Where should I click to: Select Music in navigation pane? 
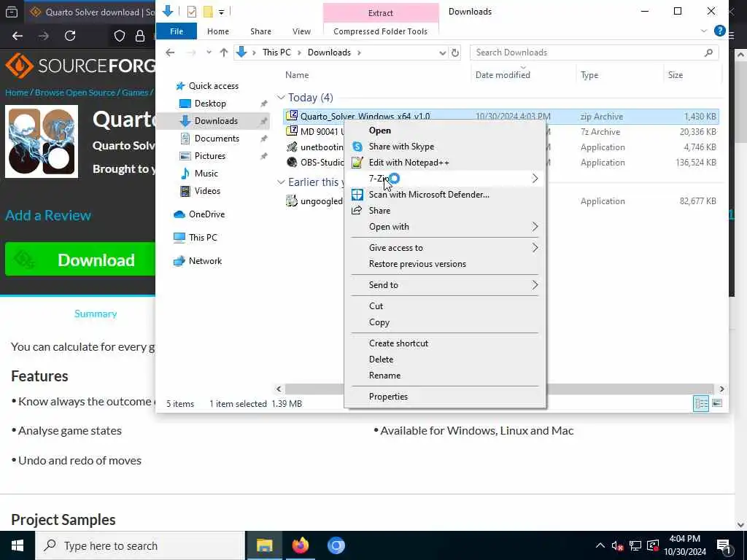[x=206, y=174]
